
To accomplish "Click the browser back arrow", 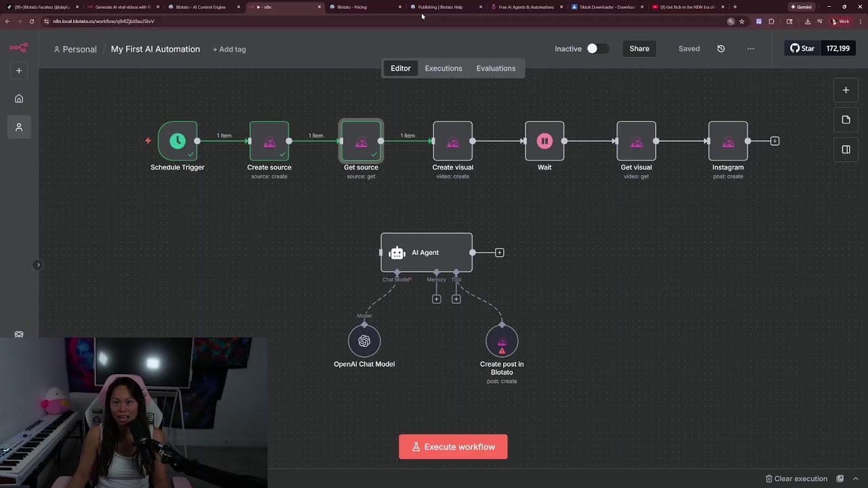I will click(x=7, y=21).
